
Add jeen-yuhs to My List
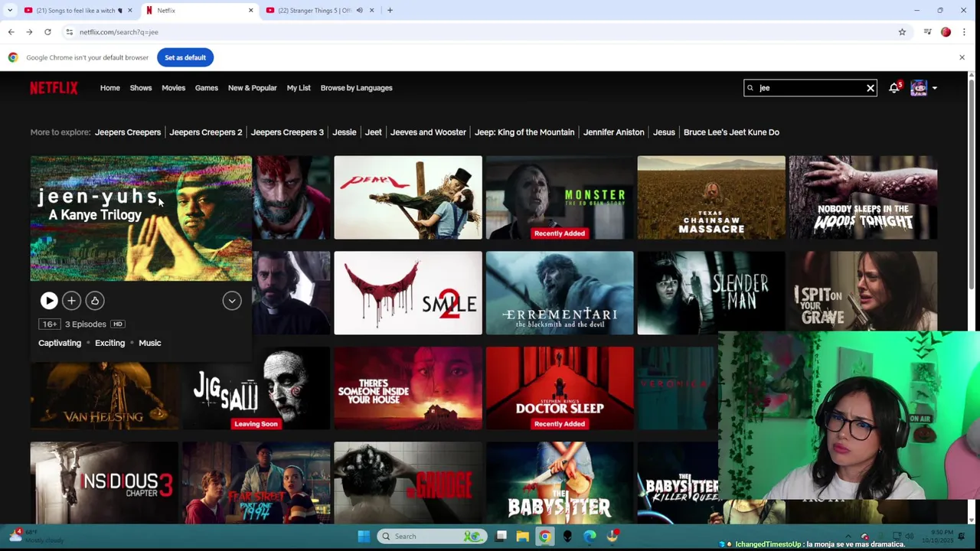coord(71,301)
